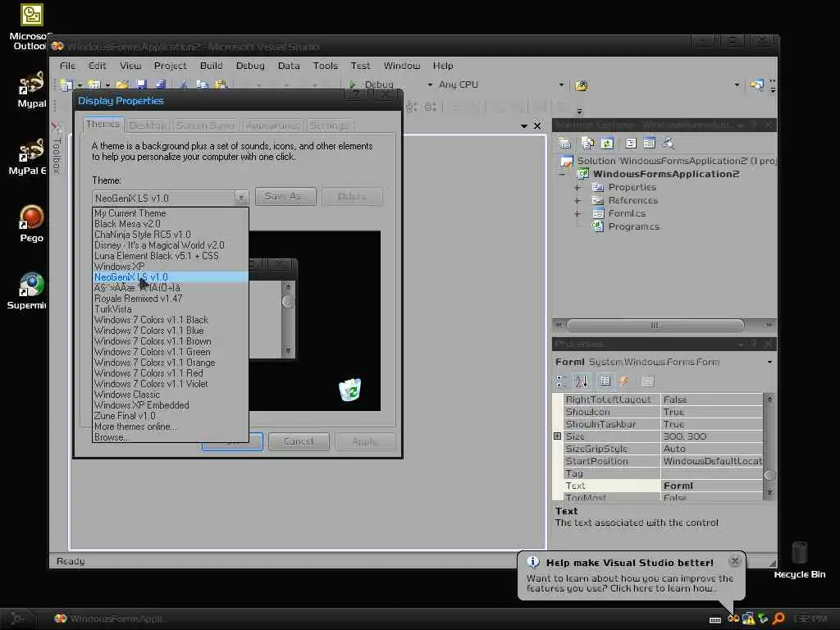The height and width of the screenshot is (630, 840).
Task: Open the New Project dropdown arrow
Action: click(80, 85)
